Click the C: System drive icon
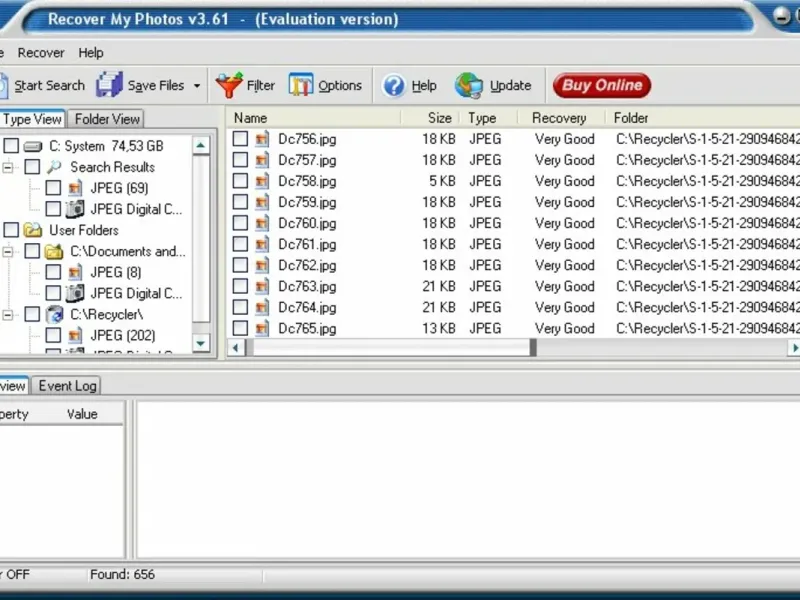The height and width of the screenshot is (600, 800). pos(33,146)
